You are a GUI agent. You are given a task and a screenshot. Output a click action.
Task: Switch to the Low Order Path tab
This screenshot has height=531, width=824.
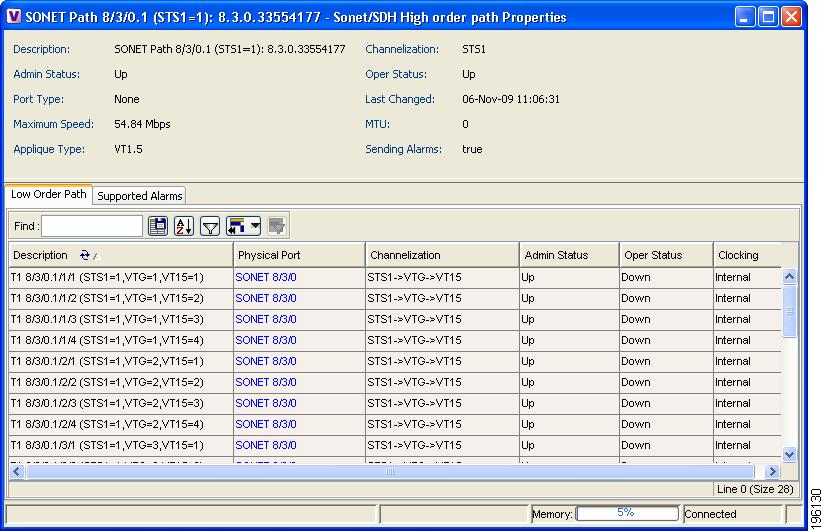pyautogui.click(x=48, y=194)
